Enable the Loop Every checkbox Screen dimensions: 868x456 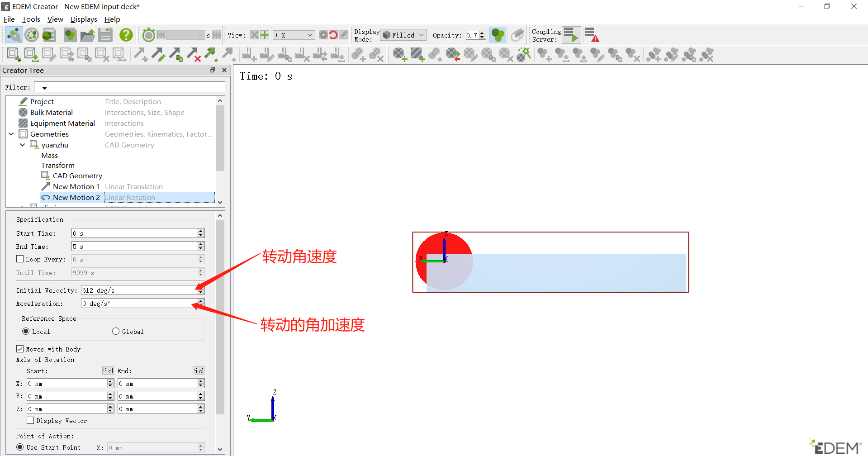pyautogui.click(x=20, y=259)
